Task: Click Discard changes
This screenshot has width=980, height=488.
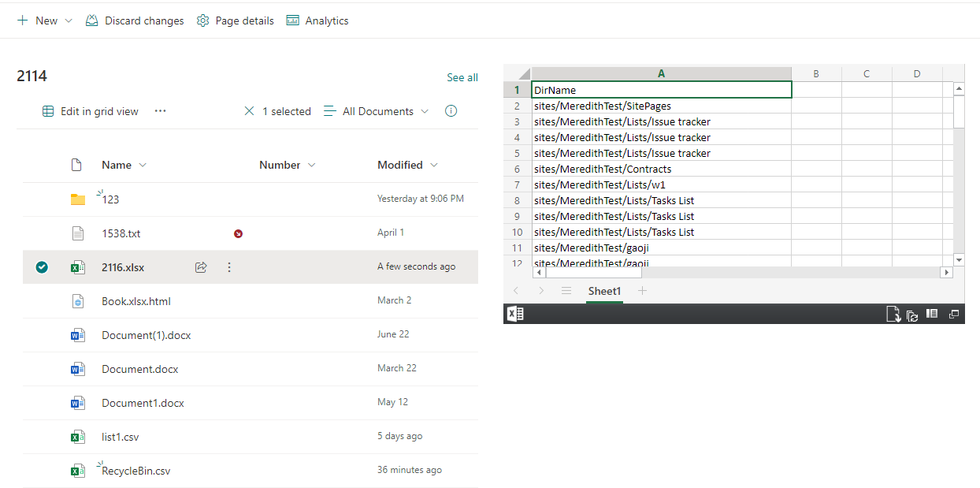Action: pyautogui.click(x=135, y=21)
